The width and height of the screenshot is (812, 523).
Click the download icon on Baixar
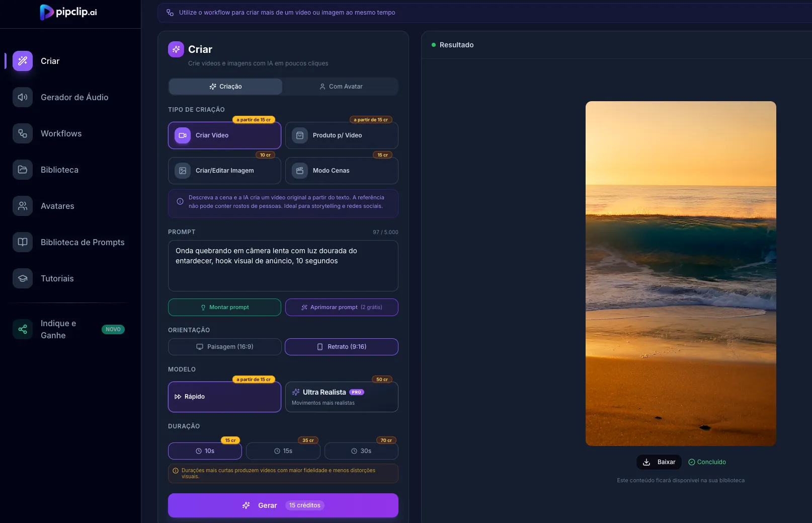[x=646, y=462]
